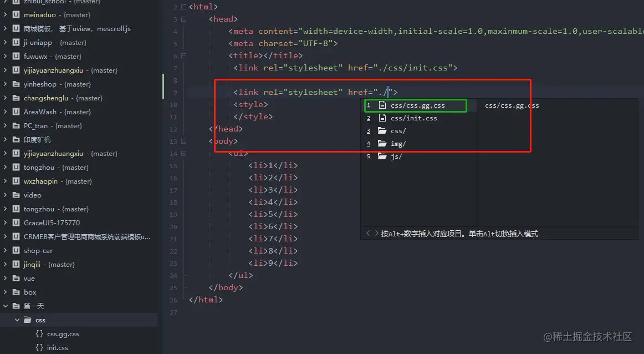Click the left arrow in autocomplete footer
The height and width of the screenshot is (354, 644).
[368, 234]
